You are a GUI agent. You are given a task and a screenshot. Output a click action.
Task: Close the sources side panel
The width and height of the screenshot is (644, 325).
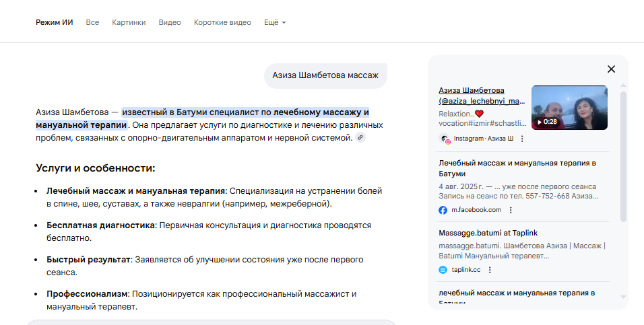click(611, 69)
